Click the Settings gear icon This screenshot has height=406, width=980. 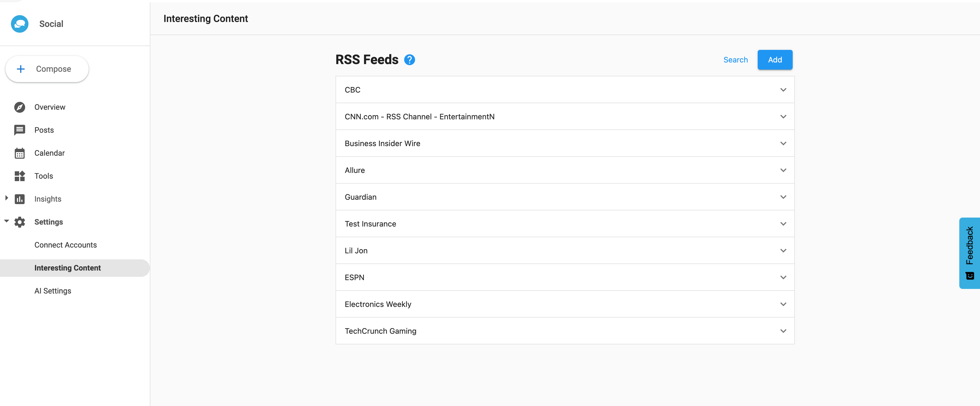point(19,222)
